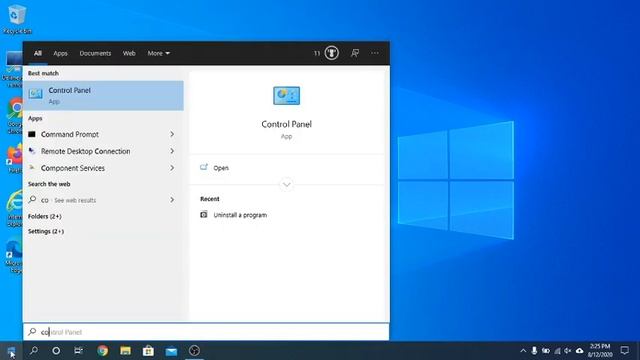Click the network tray icon
This screenshot has width=640, height=360.
[x=557, y=351]
